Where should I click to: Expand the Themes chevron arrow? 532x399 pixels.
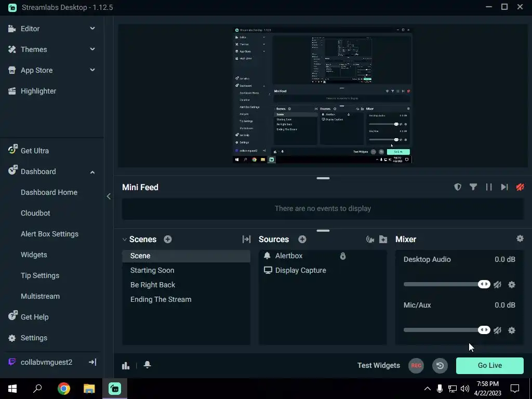coord(92,49)
